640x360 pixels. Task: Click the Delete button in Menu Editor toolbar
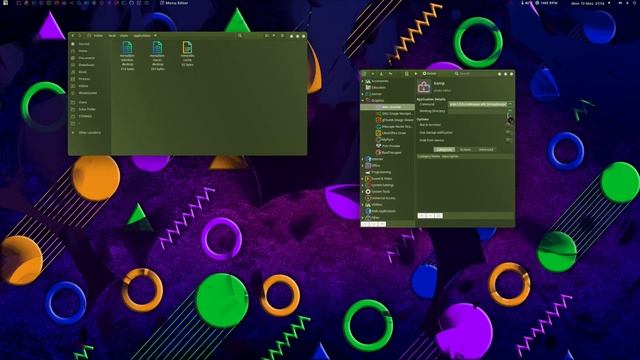coord(429,74)
